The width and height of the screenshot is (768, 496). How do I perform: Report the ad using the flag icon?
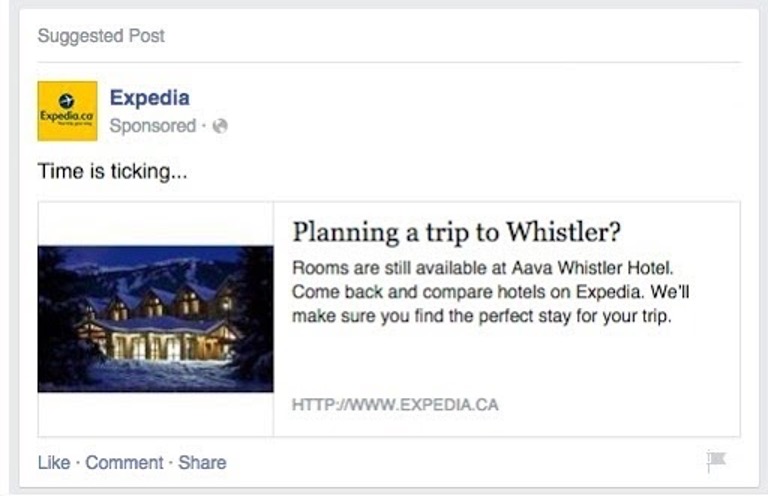(x=716, y=461)
